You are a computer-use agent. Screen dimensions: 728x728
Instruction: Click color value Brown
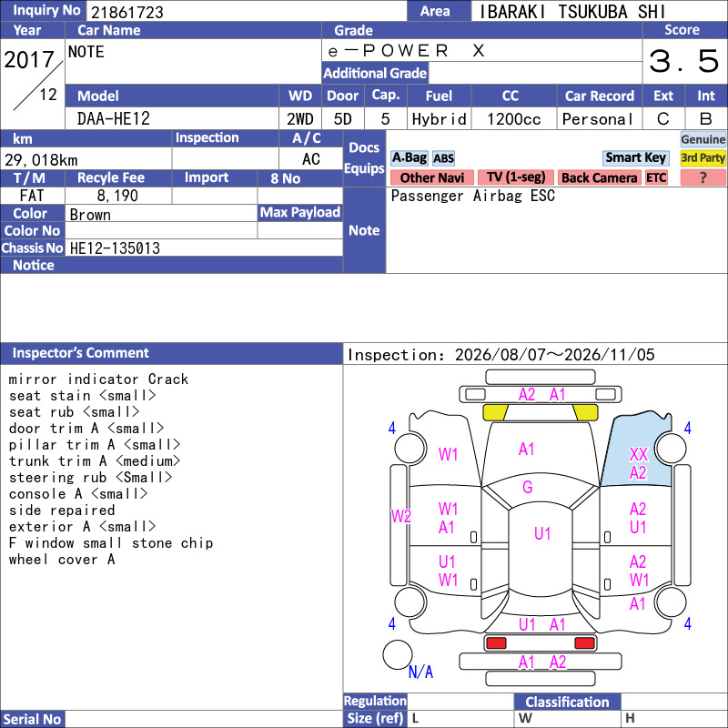[90, 215]
